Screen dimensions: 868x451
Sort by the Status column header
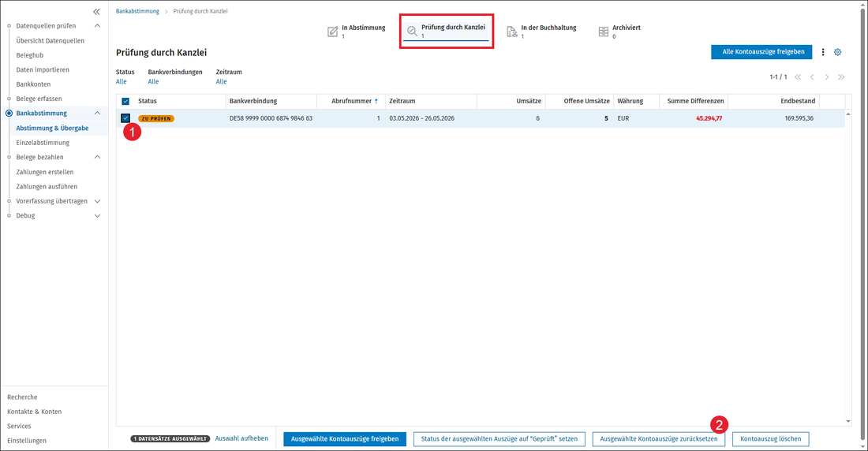click(148, 101)
